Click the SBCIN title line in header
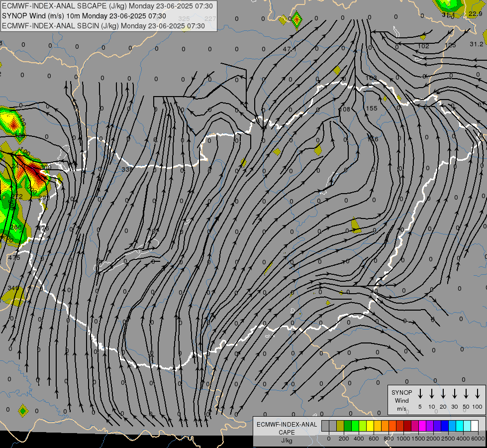487x448 pixels. pos(103,26)
